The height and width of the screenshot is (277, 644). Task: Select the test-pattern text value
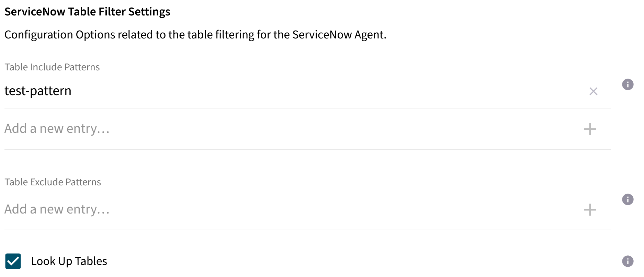38,91
